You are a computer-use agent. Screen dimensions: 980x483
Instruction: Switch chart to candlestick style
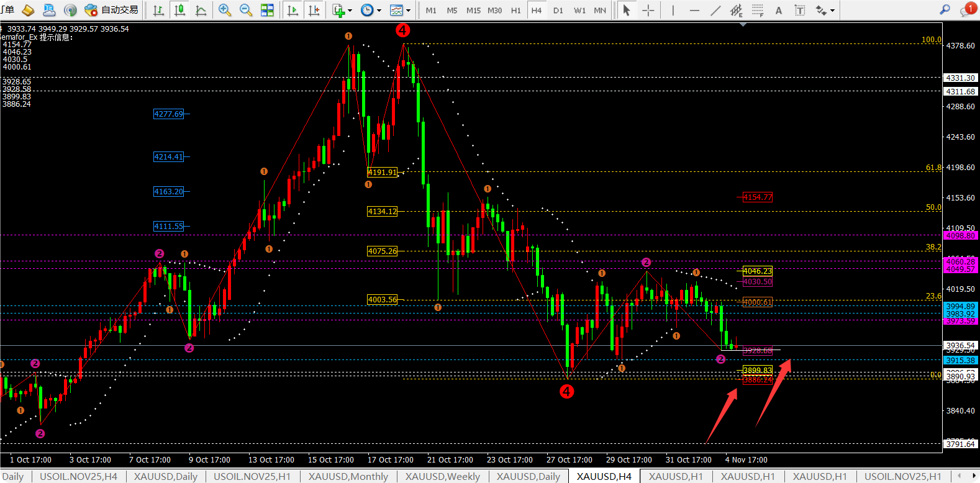(180, 10)
